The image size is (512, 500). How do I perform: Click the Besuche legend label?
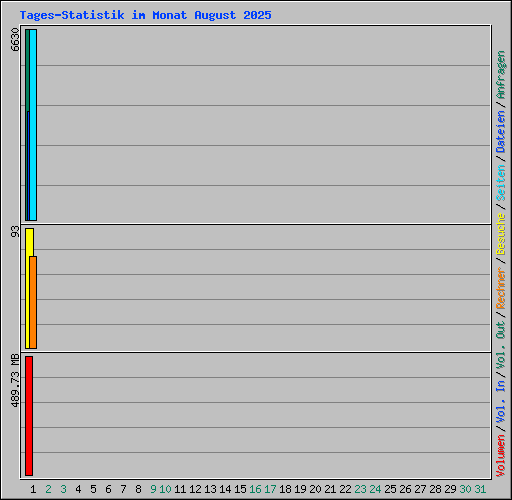501,234
